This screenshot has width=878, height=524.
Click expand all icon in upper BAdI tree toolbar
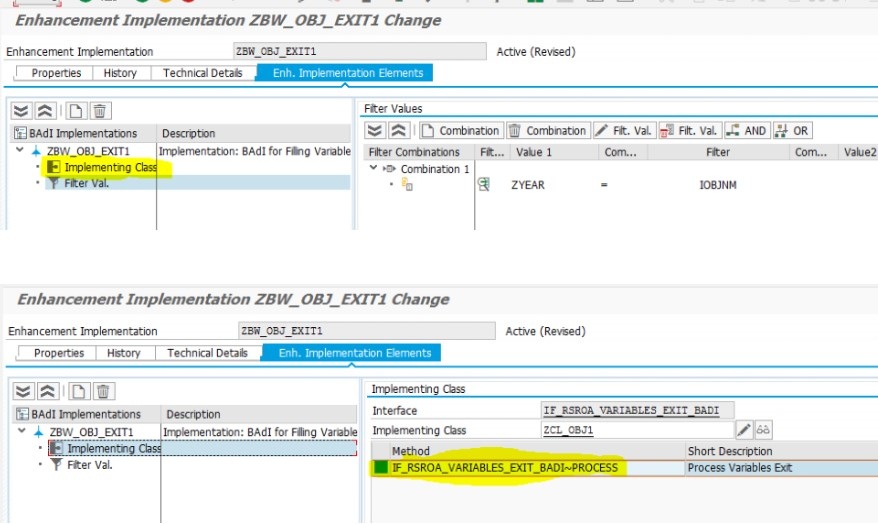click(x=21, y=111)
